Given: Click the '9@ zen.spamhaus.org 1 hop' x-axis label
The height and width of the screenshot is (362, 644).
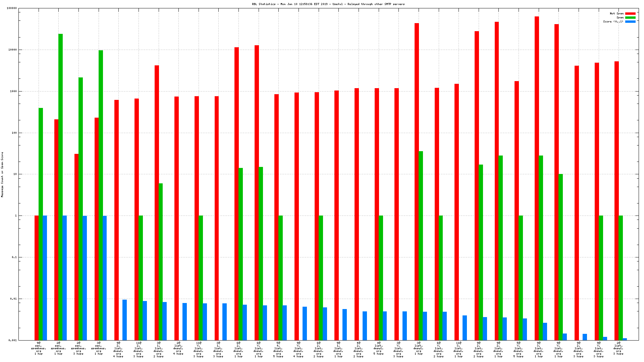Looking at the screenshot, I should [x=39, y=348].
